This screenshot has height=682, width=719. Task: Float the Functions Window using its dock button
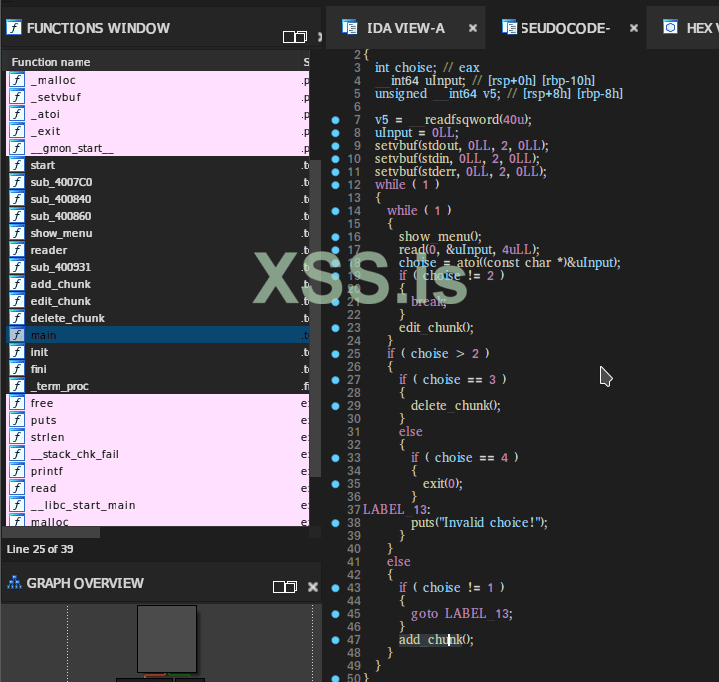click(x=294, y=37)
